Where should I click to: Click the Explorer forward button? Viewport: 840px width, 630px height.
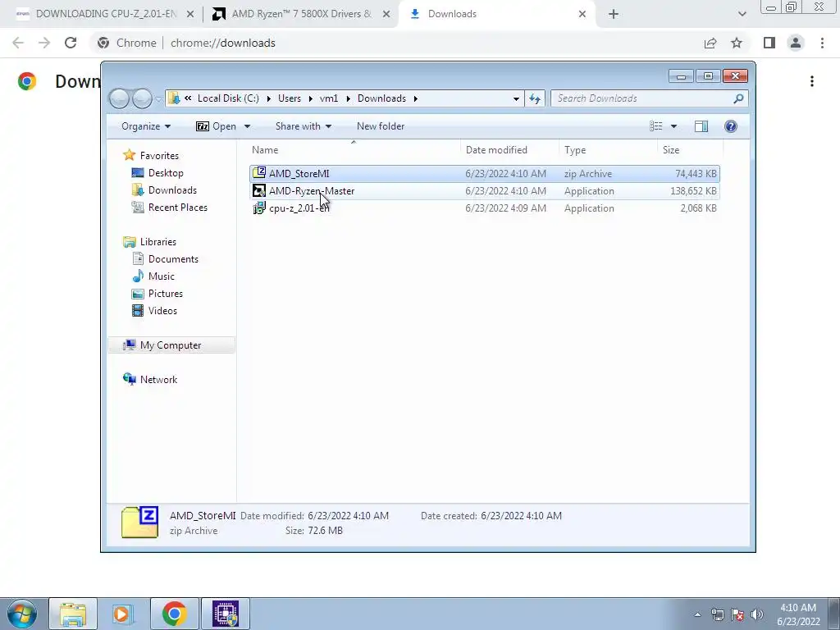coord(142,98)
